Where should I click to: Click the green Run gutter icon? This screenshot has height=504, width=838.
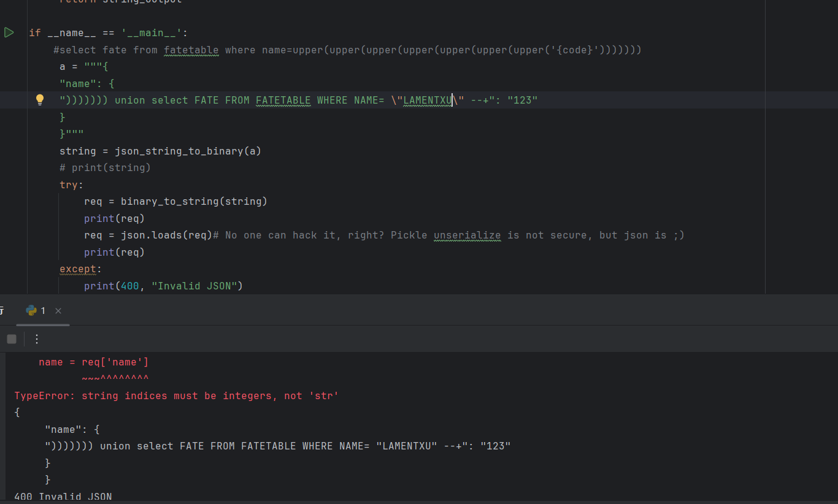(x=9, y=32)
